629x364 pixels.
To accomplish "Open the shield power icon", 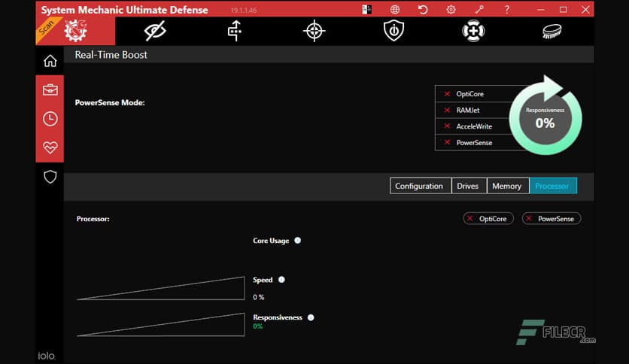I will tap(394, 31).
